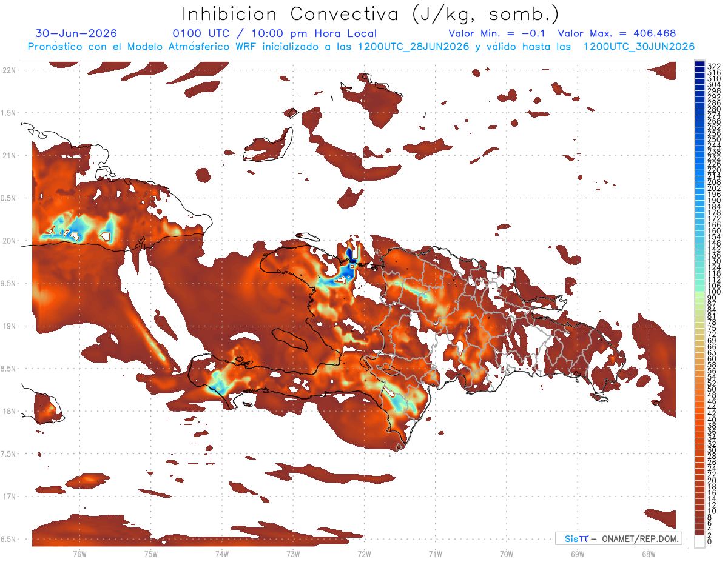Click the title "Inhibicion Convectiva (J/kg, somb.)"
The width and height of the screenshot is (728, 562).
(371, 15)
